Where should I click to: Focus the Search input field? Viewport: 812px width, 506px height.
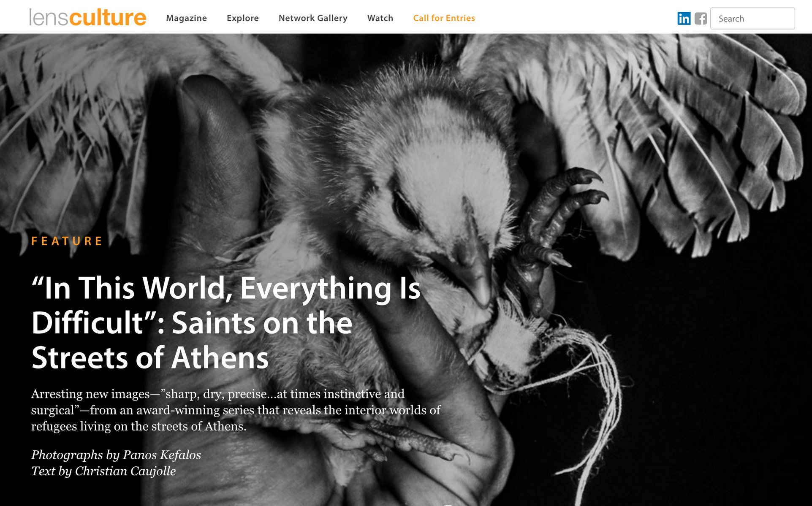752,19
